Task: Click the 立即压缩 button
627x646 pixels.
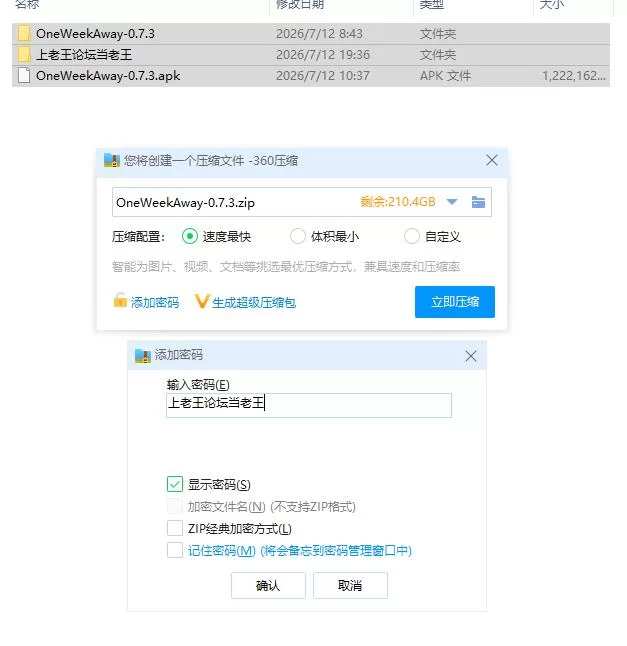Action: tap(455, 302)
